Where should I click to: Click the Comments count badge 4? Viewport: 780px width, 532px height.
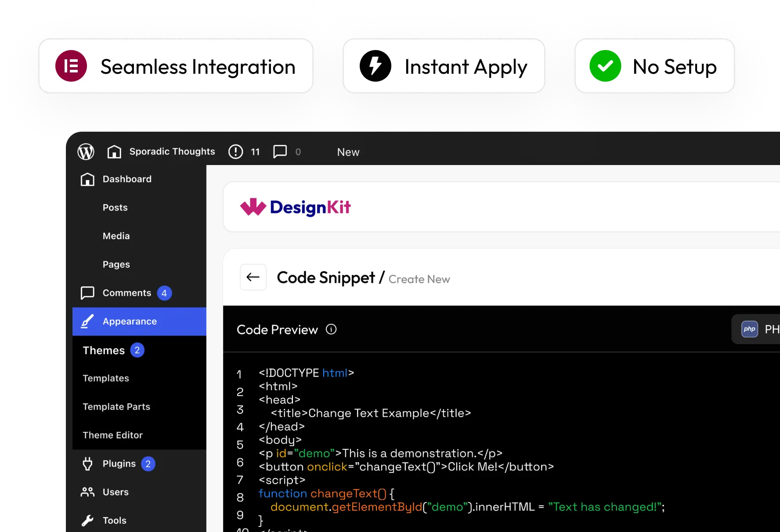click(164, 293)
